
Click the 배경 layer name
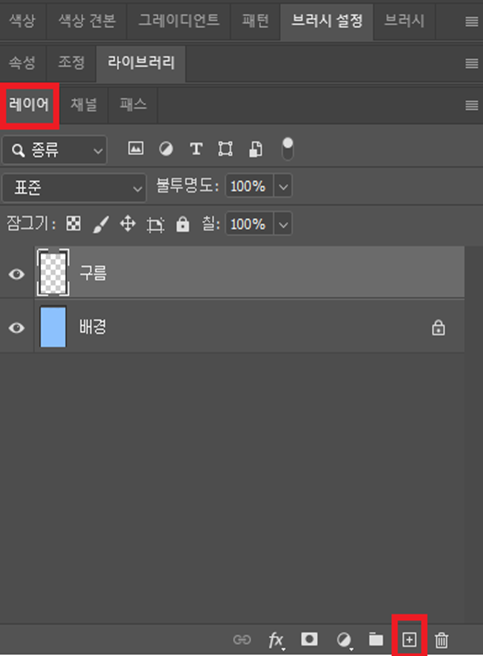coord(93,327)
